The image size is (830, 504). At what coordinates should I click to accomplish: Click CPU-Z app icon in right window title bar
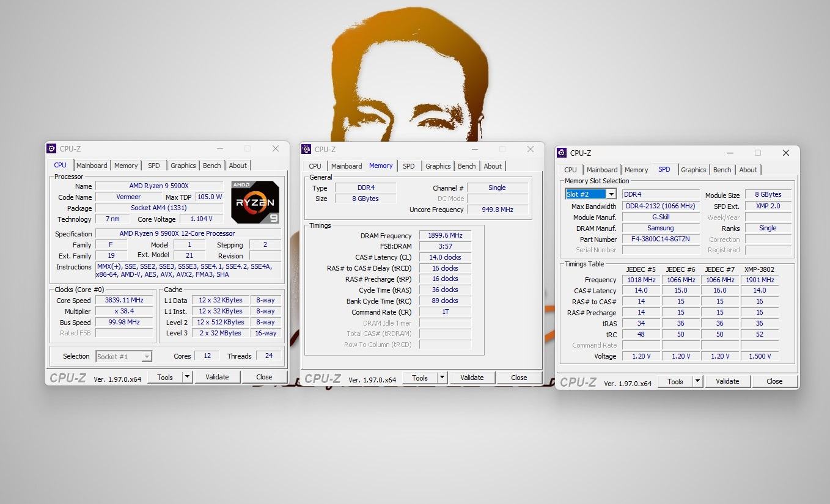(x=562, y=153)
